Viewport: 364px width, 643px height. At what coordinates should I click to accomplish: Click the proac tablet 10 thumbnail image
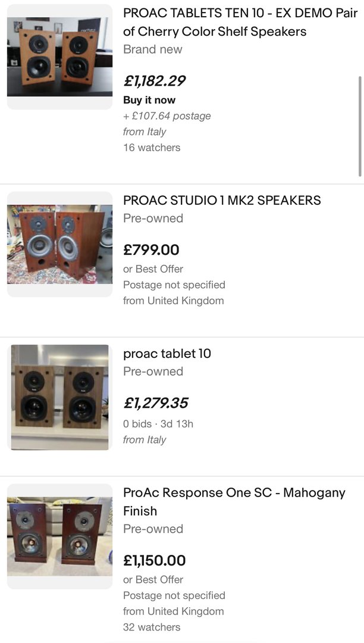(x=59, y=397)
